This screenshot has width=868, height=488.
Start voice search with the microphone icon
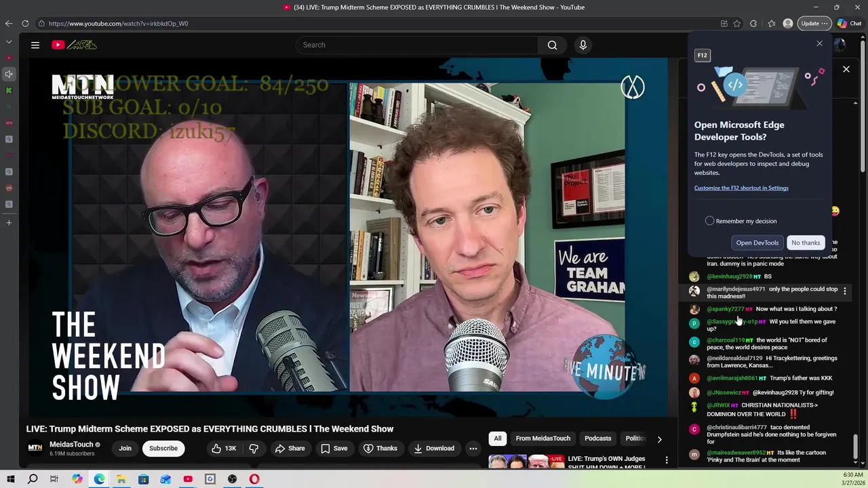[583, 45]
